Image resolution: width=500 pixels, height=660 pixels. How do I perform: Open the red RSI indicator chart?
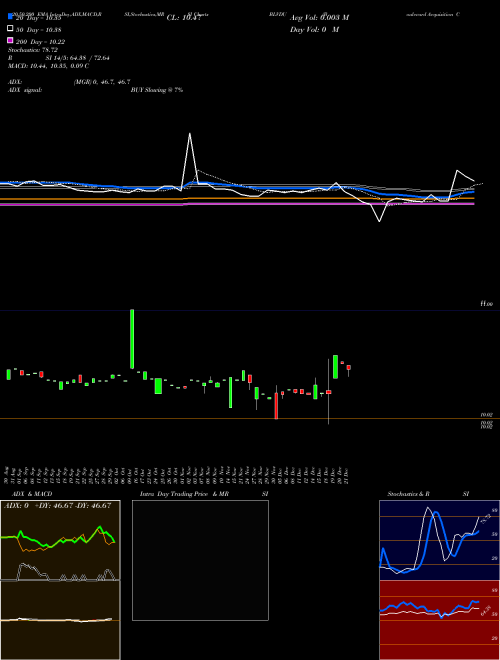439,620
